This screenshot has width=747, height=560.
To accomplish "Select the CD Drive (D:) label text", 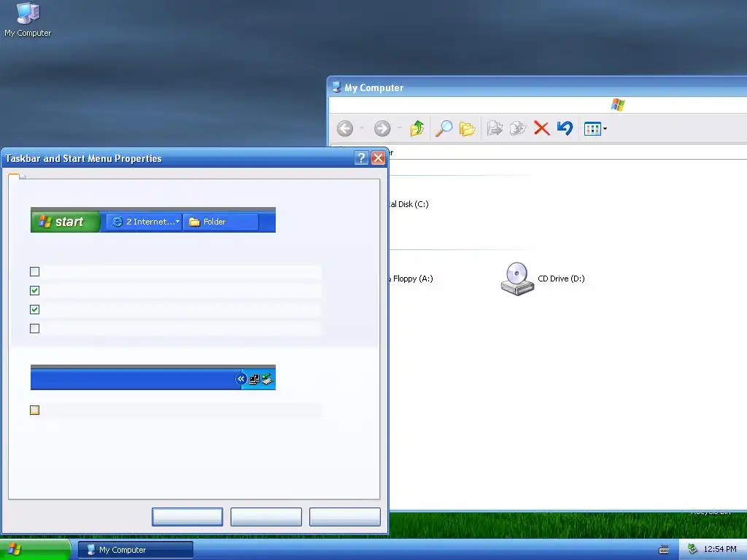I will (x=561, y=279).
